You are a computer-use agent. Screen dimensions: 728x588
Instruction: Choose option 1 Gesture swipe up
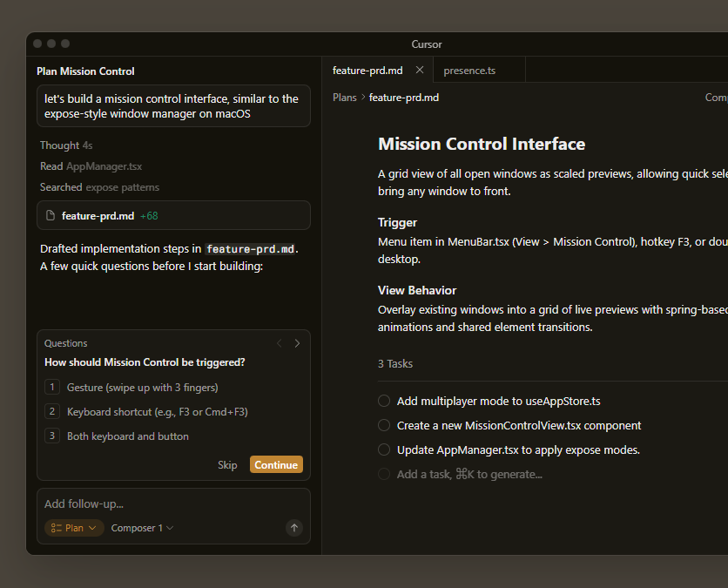[x=142, y=388]
